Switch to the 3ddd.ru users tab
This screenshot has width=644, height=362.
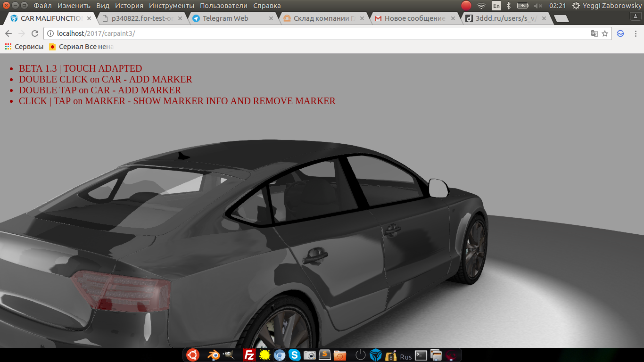[x=506, y=18]
